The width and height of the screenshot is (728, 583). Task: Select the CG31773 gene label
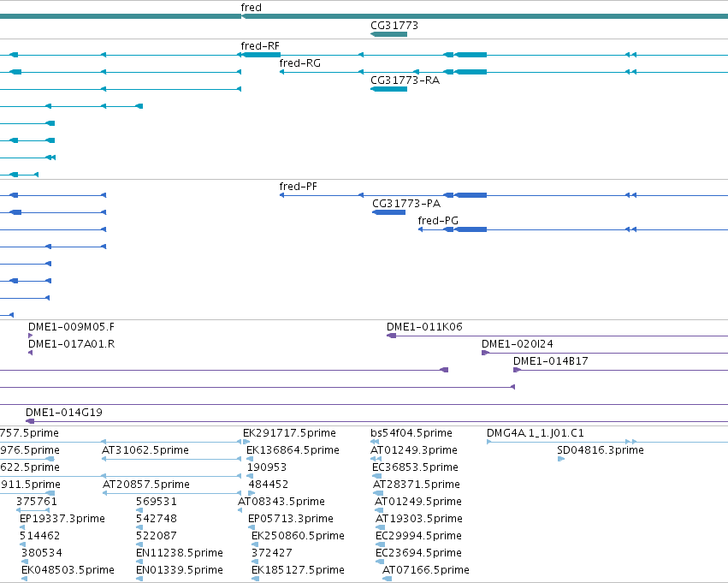(394, 25)
